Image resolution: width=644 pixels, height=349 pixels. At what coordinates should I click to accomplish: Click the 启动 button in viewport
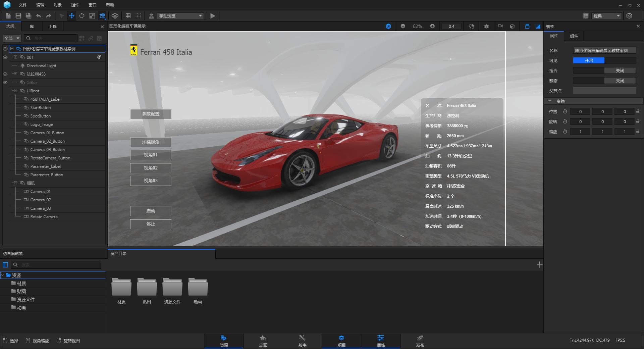click(x=151, y=211)
